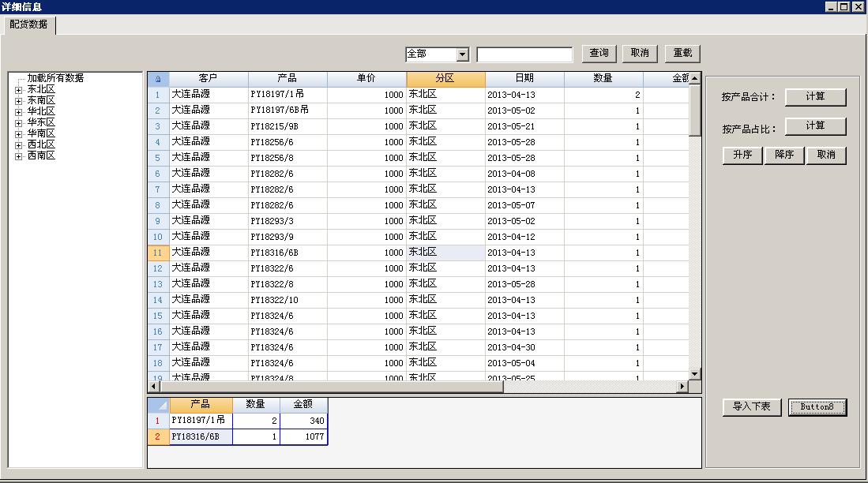The image size is (868, 483).
Task: Click 计算 next to 按产品占比
Action: [815, 126]
